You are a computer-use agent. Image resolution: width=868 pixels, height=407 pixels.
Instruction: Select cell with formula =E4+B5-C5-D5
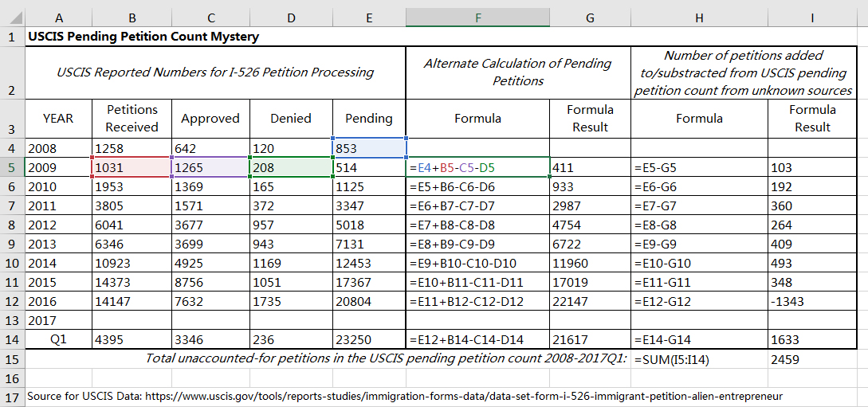pyautogui.click(x=477, y=167)
